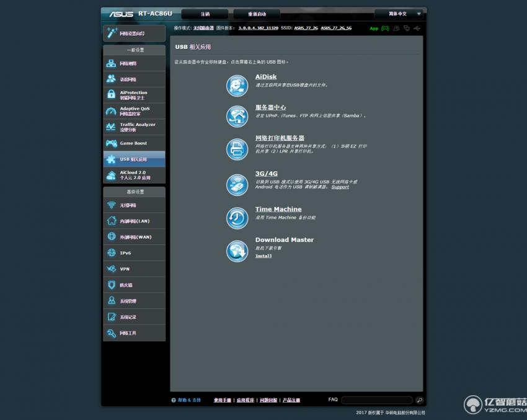Open Traffic Analyzer in the sidebar
Image resolution: width=527 pixels, height=420 pixels.
click(x=134, y=127)
